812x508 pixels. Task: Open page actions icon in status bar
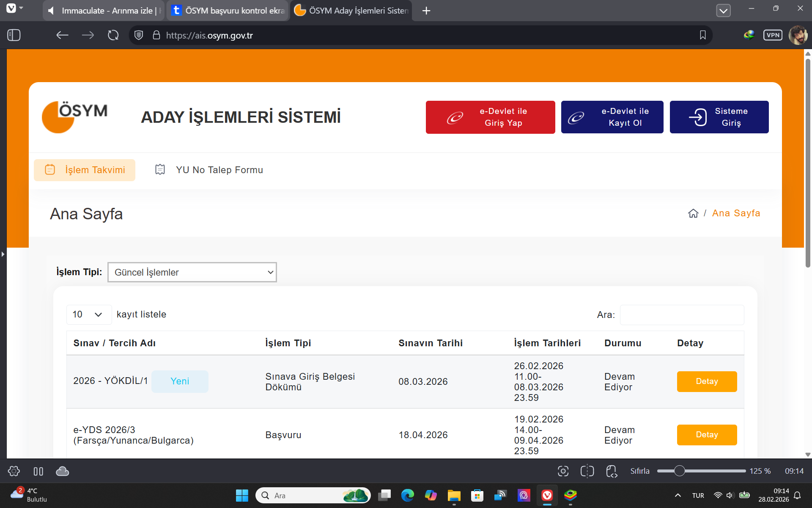(x=612, y=471)
